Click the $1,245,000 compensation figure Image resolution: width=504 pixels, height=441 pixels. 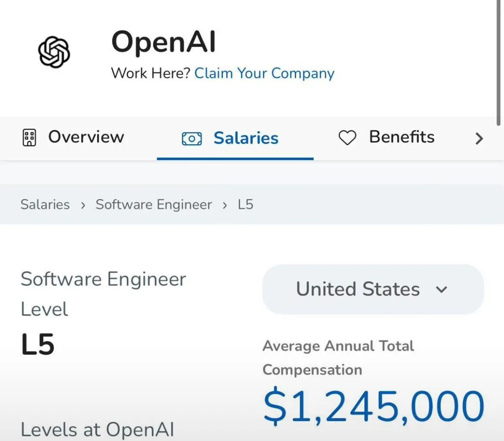(374, 406)
